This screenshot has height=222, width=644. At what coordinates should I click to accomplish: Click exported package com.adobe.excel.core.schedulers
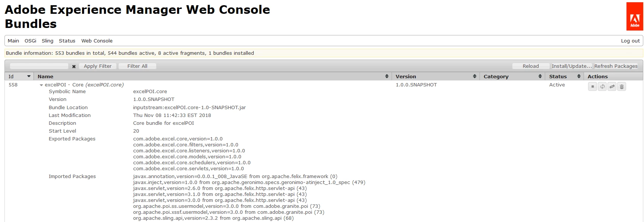(x=192, y=163)
